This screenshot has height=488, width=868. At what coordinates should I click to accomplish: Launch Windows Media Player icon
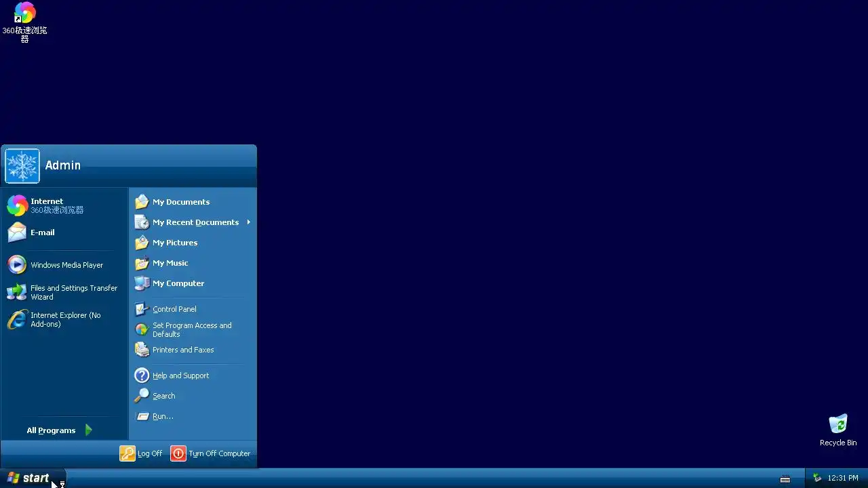(x=17, y=265)
